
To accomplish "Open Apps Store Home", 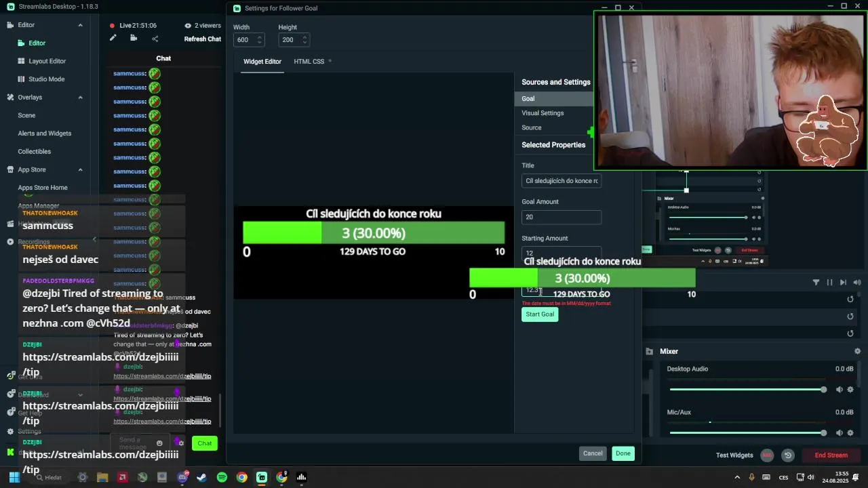I will coord(42,188).
